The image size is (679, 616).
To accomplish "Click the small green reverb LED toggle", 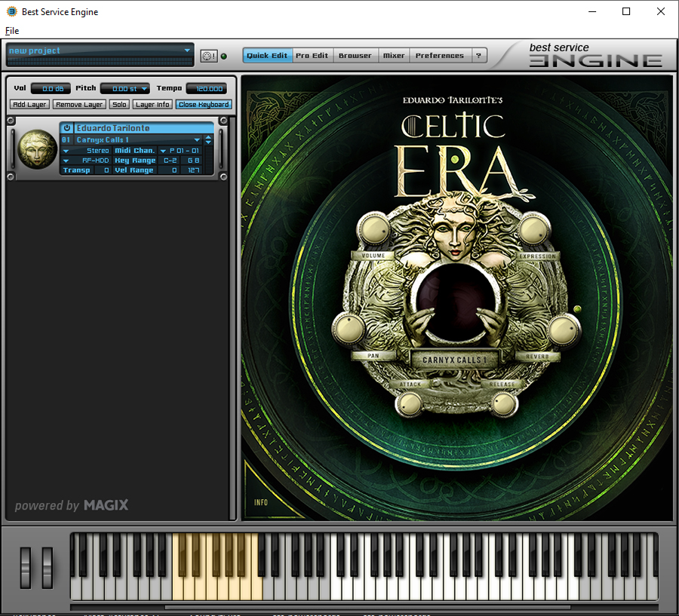I will [577, 308].
